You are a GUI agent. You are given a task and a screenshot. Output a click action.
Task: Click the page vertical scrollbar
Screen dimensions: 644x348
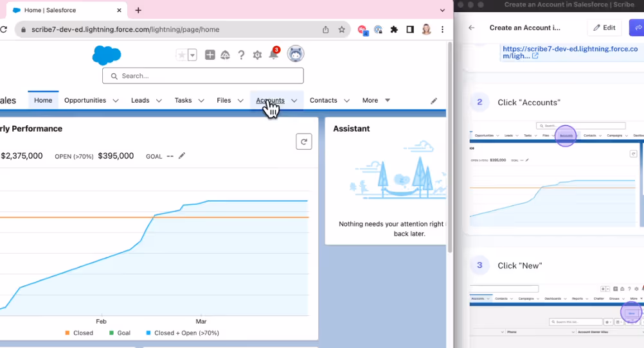[x=450, y=148]
